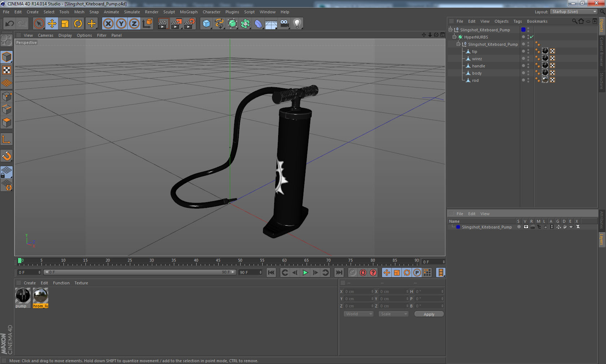Switch to Texture mode checkerboard icon
This screenshot has height=364, width=606.
point(7,70)
